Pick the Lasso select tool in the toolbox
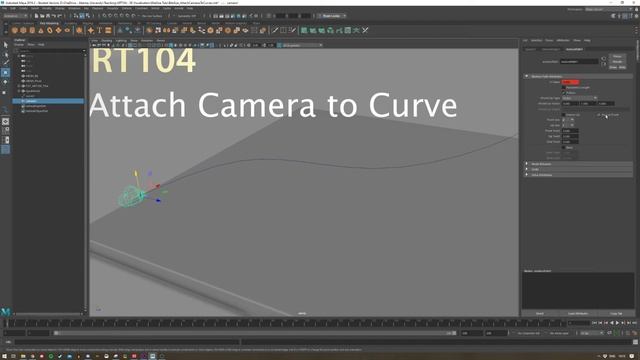Viewport: 640px width, 360px height. tap(5, 54)
